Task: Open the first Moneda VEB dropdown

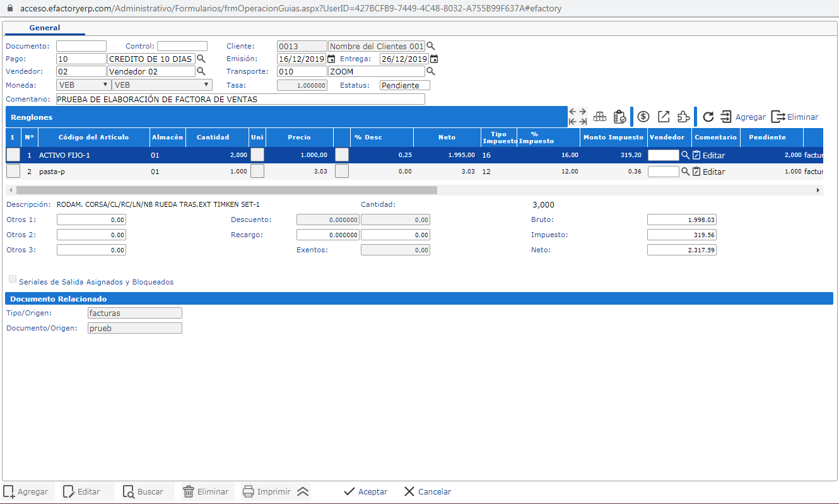Action: click(x=83, y=85)
